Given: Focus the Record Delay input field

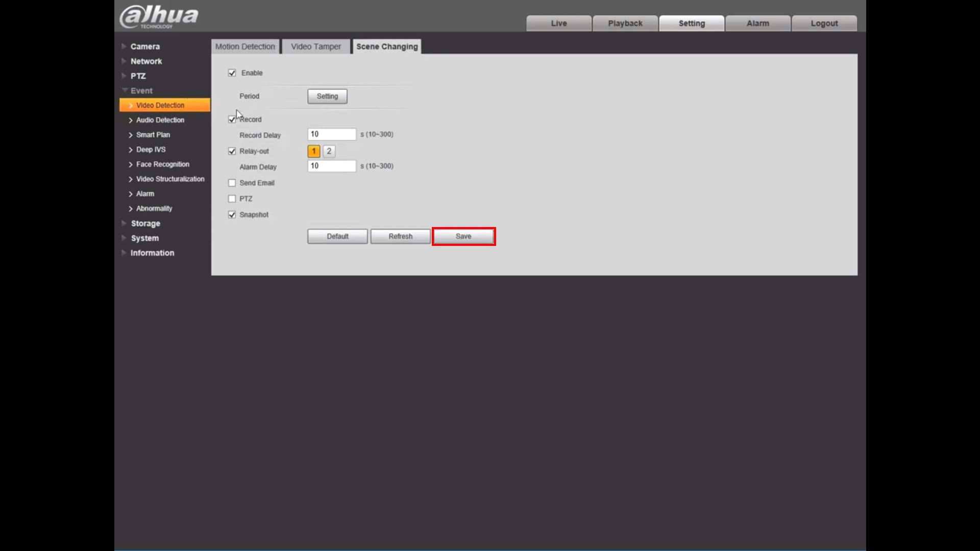Looking at the screenshot, I should [x=331, y=134].
